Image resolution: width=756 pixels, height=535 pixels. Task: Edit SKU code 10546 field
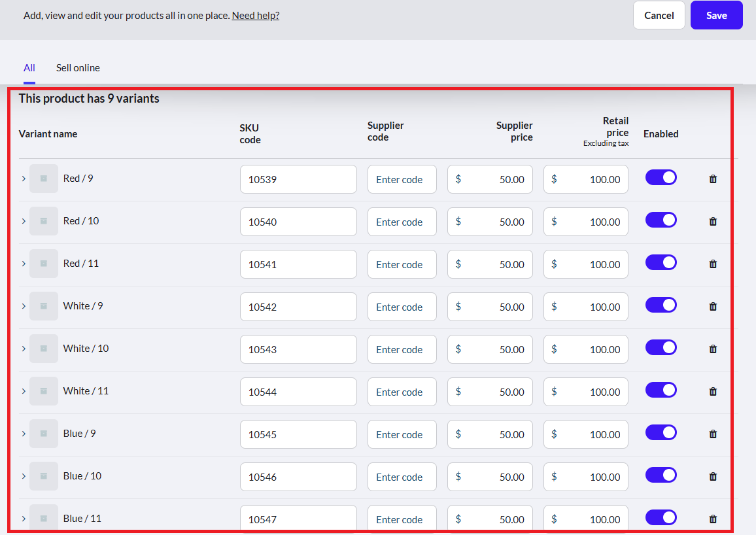[298, 477]
